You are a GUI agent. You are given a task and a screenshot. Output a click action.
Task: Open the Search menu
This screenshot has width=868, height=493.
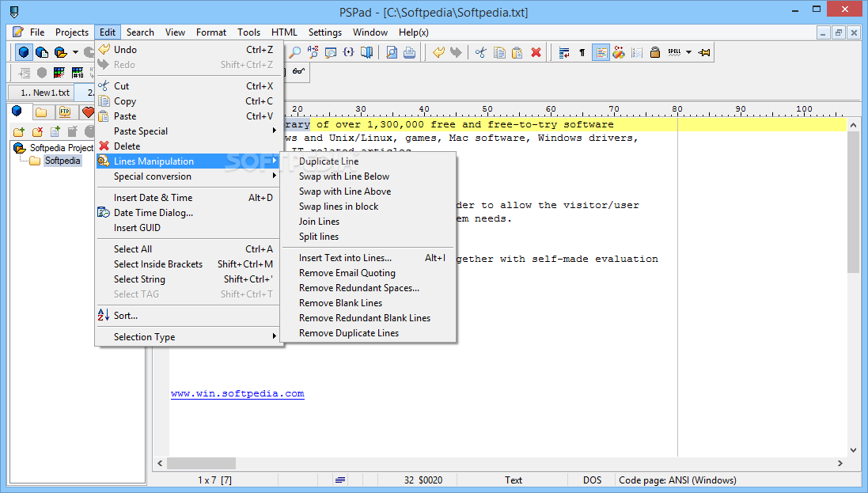coord(140,32)
